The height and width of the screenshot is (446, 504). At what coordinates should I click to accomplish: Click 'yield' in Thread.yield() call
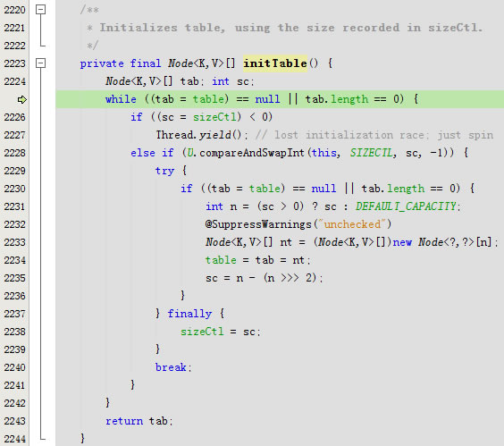[x=214, y=135]
